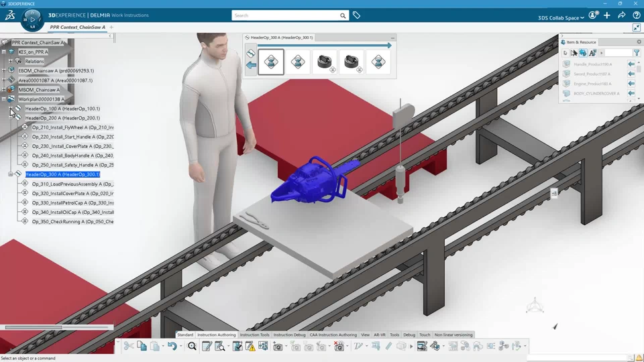Switch to Instruction Authoring tab
Image resolution: width=644 pixels, height=362 pixels.
[217, 335]
